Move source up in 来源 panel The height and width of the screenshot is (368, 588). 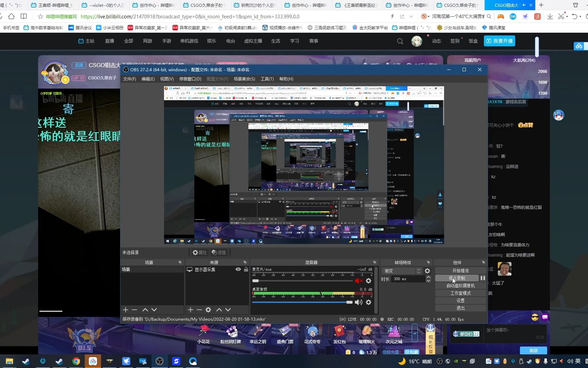[x=219, y=310]
